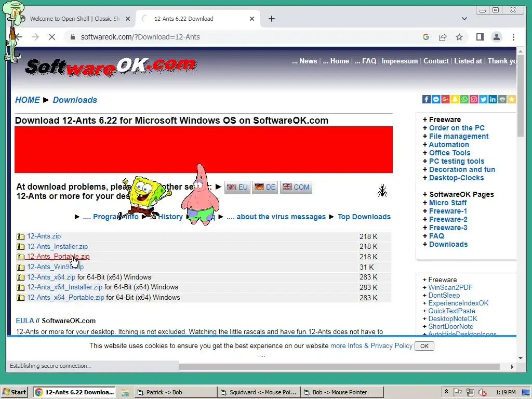
Task: Click the yellow star favorite icon on the page
Action: (x=512, y=99)
